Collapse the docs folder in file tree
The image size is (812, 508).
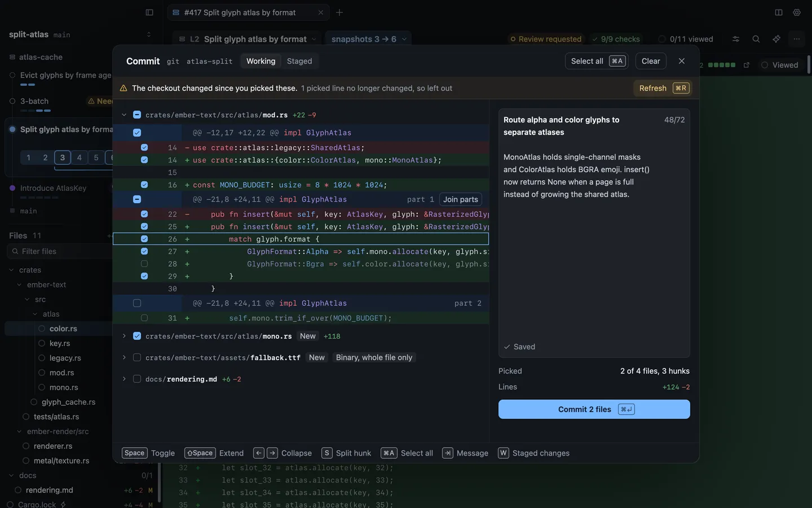coord(11,475)
